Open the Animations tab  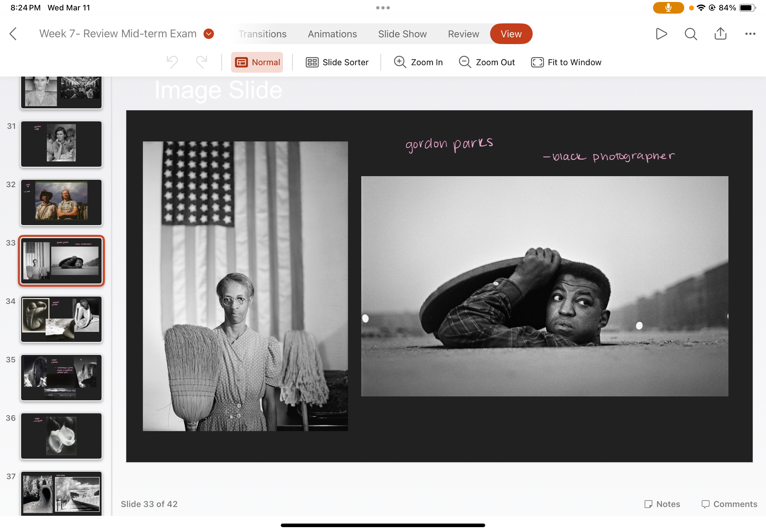332,34
